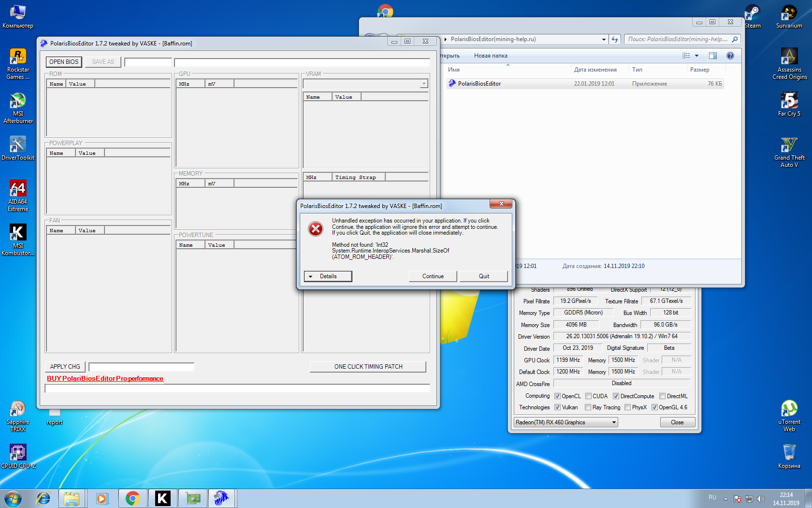Open the Far Cry 5 desktop shortcut
The image size is (812, 508).
click(x=789, y=104)
